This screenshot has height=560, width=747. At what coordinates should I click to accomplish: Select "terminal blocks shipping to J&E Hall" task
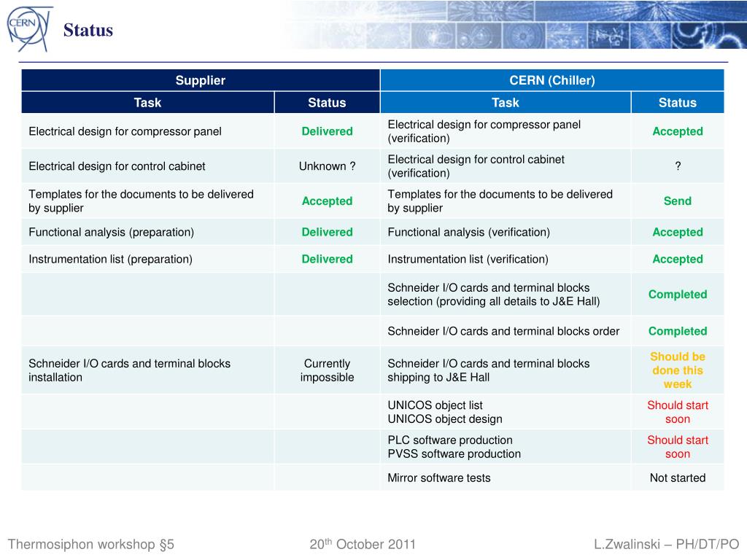488,370
